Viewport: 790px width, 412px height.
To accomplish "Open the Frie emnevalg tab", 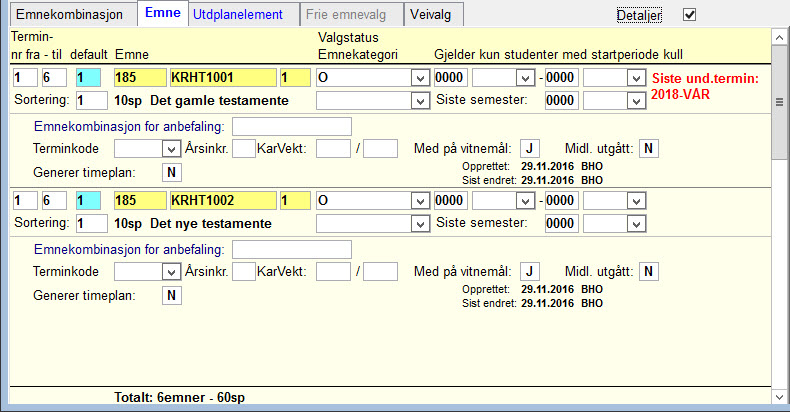I will tap(352, 15).
